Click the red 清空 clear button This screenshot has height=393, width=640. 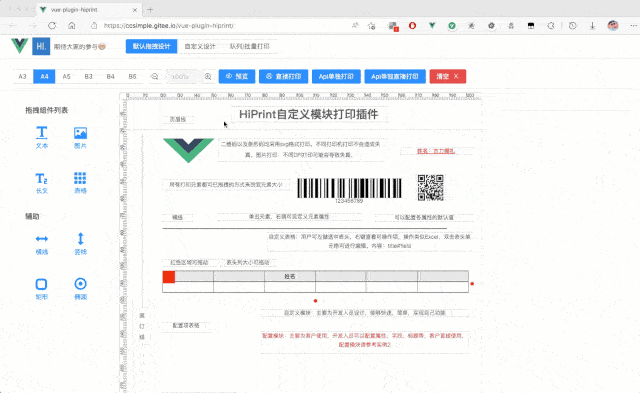coord(448,76)
